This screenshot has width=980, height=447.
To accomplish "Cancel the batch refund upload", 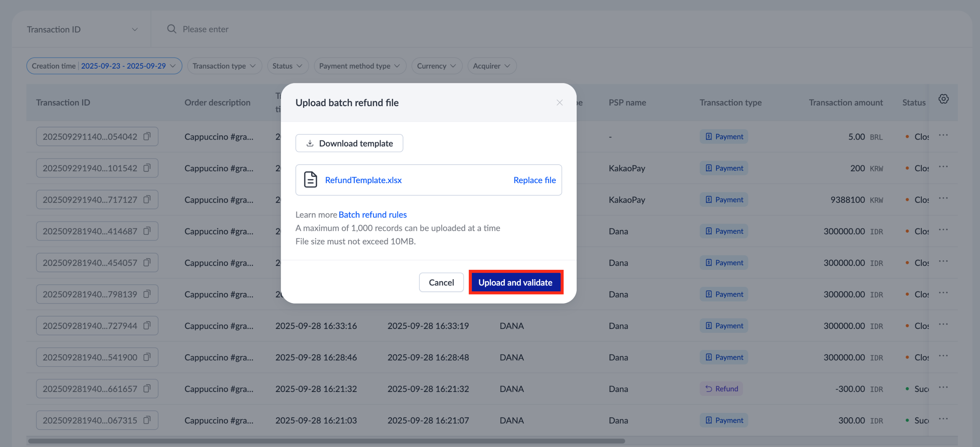I will pyautogui.click(x=441, y=282).
